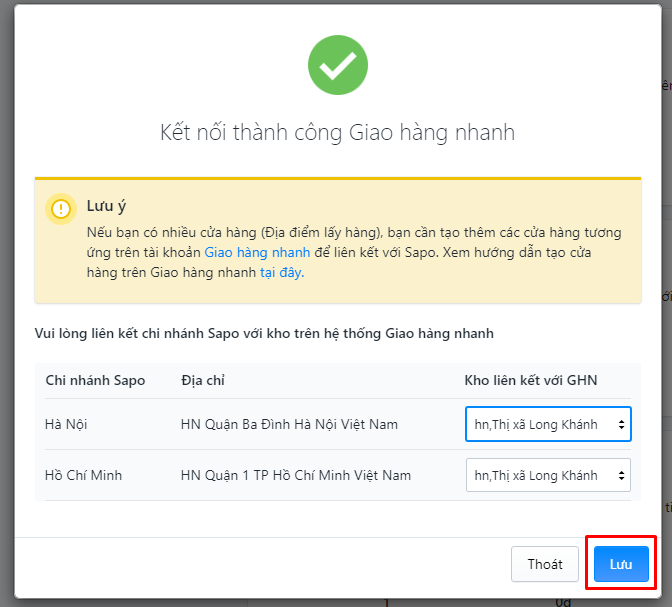The height and width of the screenshot is (607, 672).
Task: Follow the 'tại đây' guide link
Action: click(282, 272)
